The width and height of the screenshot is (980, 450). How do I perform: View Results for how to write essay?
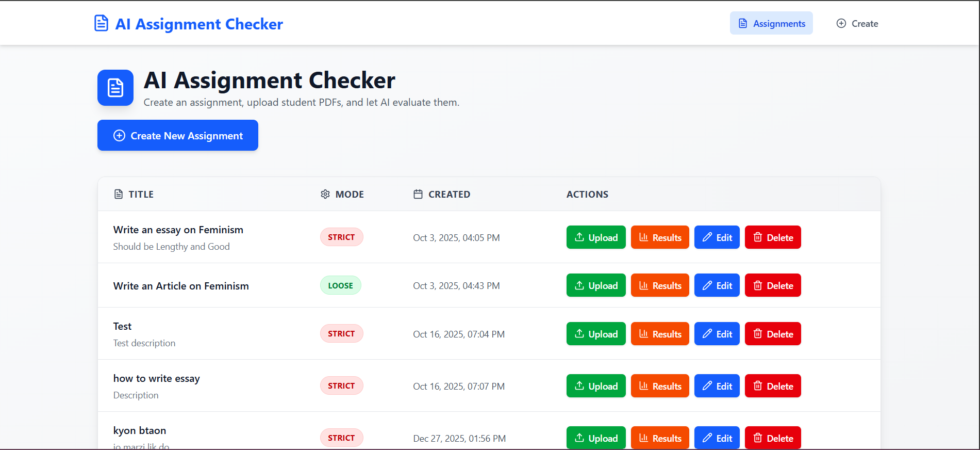[660, 386]
